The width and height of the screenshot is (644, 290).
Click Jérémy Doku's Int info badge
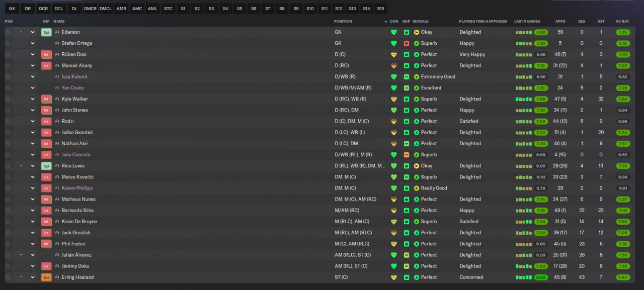coord(46,266)
